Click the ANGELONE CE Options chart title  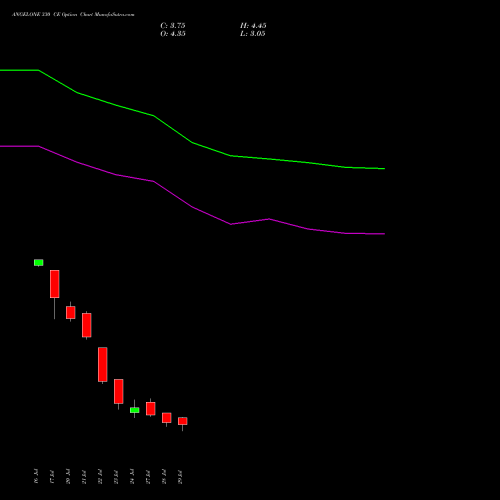tap(73, 15)
